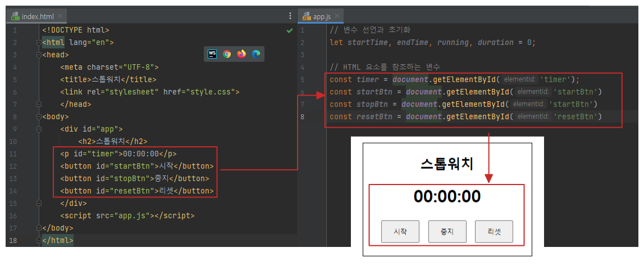Collapse the head tag fold on line 3
The height and width of the screenshot is (270, 644).
(39, 55)
